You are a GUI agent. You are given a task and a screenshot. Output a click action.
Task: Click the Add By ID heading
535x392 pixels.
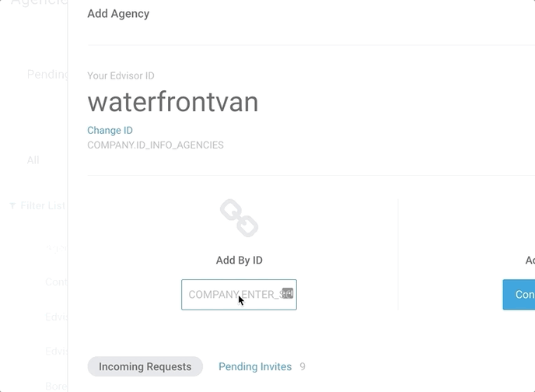coord(240,261)
